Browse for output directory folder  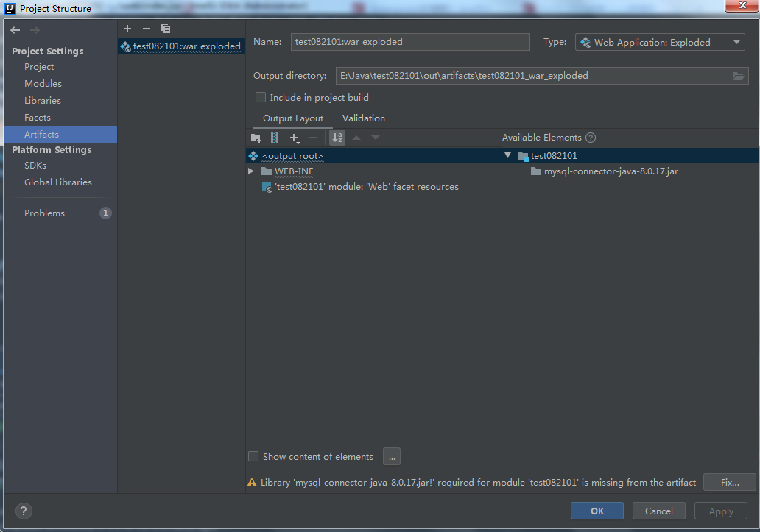[x=738, y=76]
